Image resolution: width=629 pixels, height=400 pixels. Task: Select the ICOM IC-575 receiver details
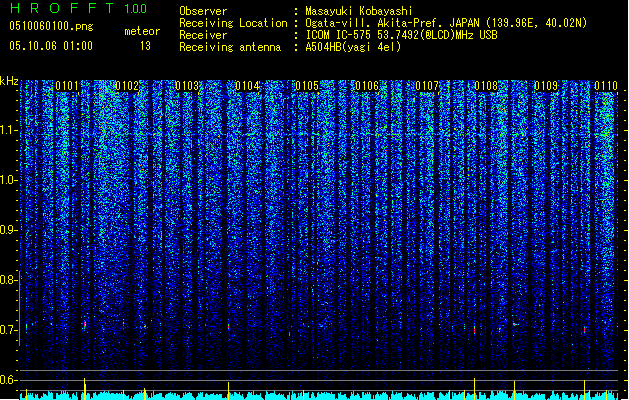pos(401,35)
